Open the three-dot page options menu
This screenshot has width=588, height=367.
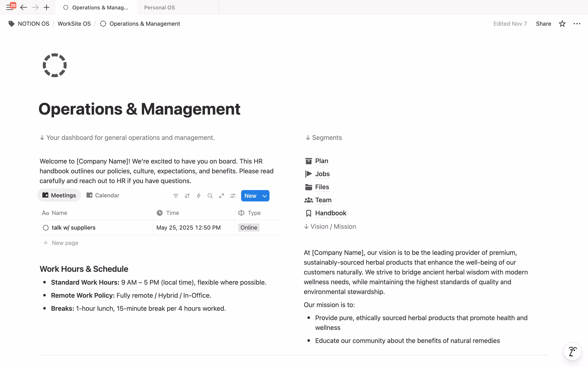(x=577, y=23)
